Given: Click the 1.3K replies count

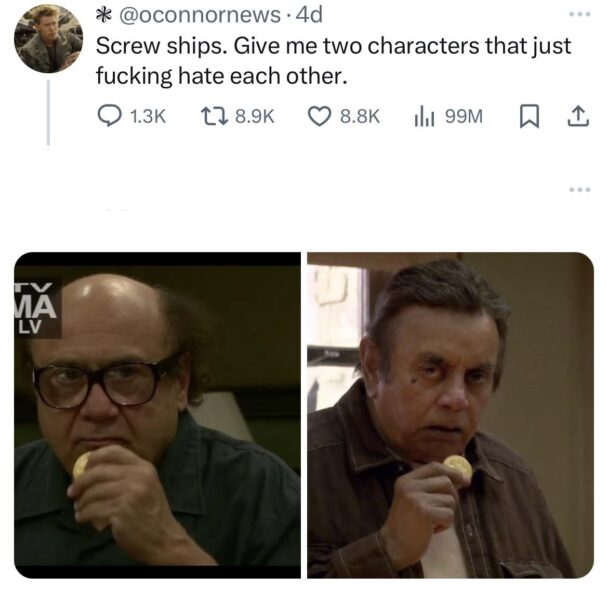Looking at the screenshot, I should [x=148, y=116].
